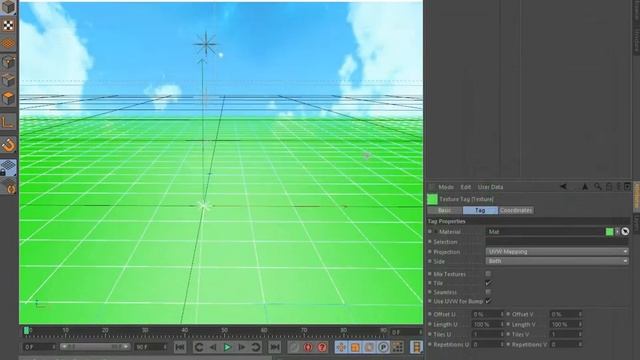Open the User Data menu
The image size is (640, 360).
tap(490, 187)
